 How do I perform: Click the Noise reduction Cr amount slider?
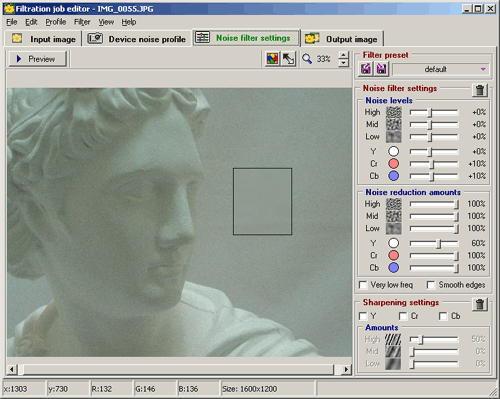(x=434, y=256)
